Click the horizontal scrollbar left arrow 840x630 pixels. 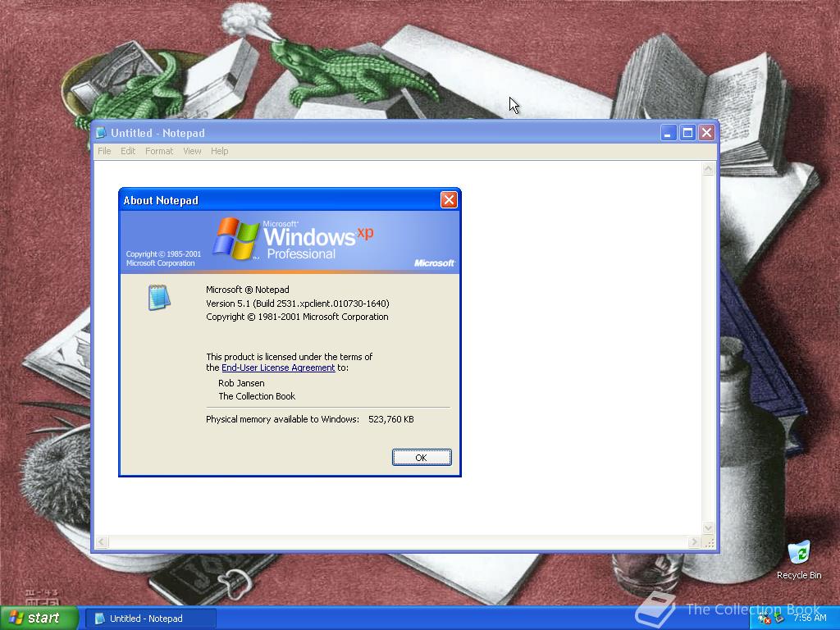(102, 542)
